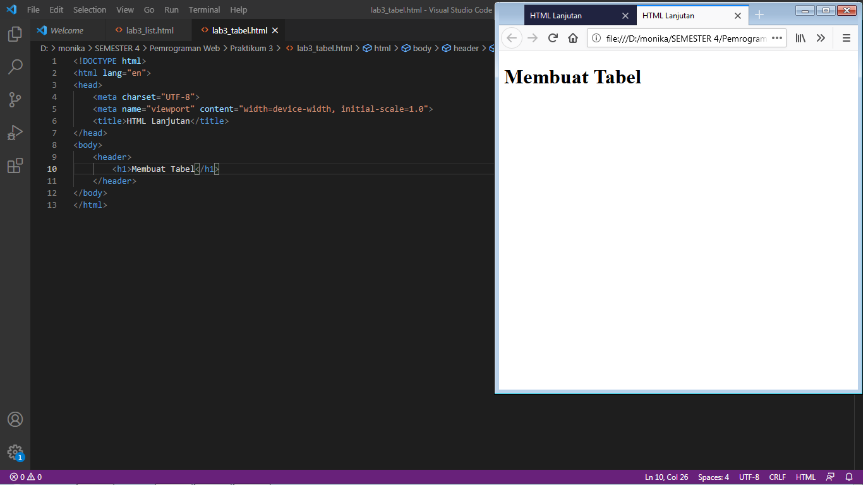Screen dimensions: 868x490
Task: Open the Firefox hamburger menu
Action: (847, 38)
